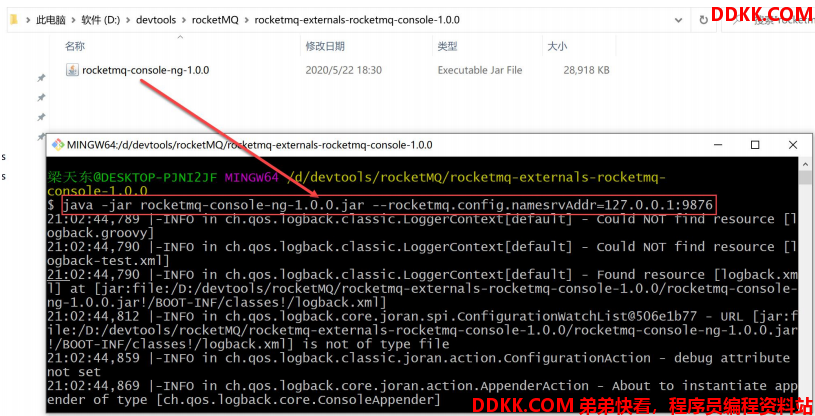This screenshot has width=815, height=416.
Task: Click the log line about ConsoleAppender
Action: (422, 393)
